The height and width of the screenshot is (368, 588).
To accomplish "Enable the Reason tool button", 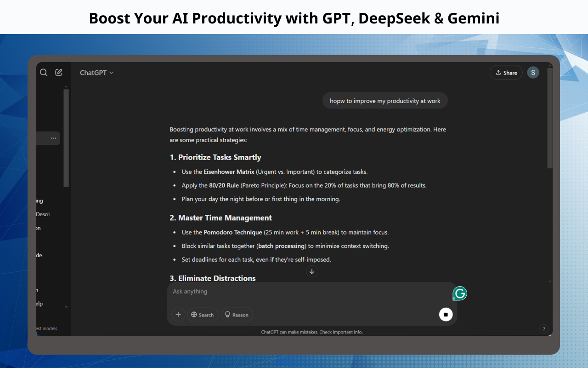I will 237,315.
